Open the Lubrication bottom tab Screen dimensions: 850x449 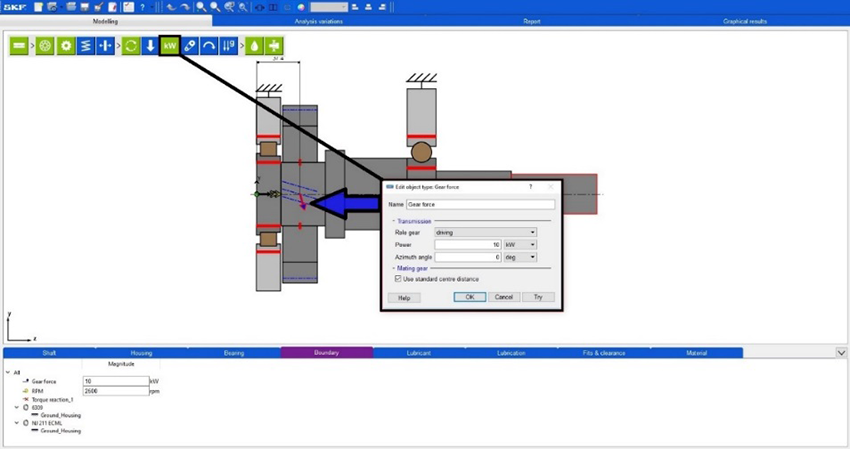pyautogui.click(x=511, y=352)
